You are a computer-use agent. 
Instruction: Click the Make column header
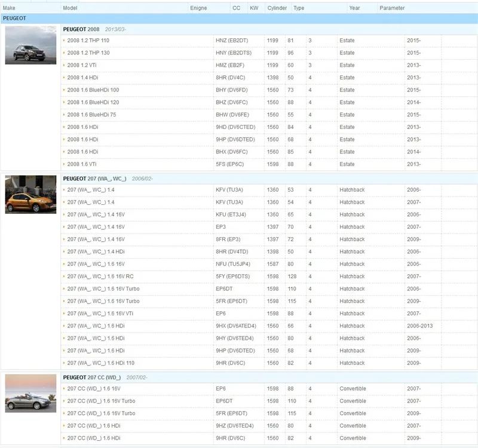[x=9, y=8]
